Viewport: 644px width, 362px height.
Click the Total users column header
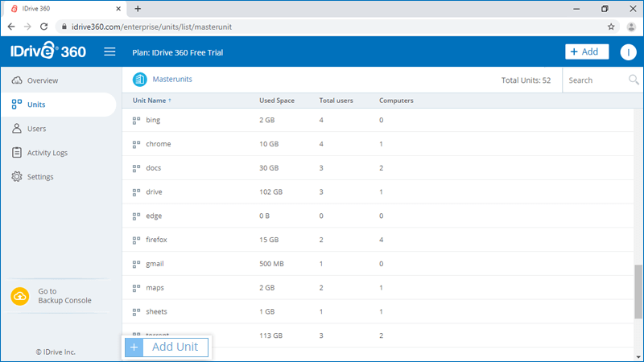336,101
